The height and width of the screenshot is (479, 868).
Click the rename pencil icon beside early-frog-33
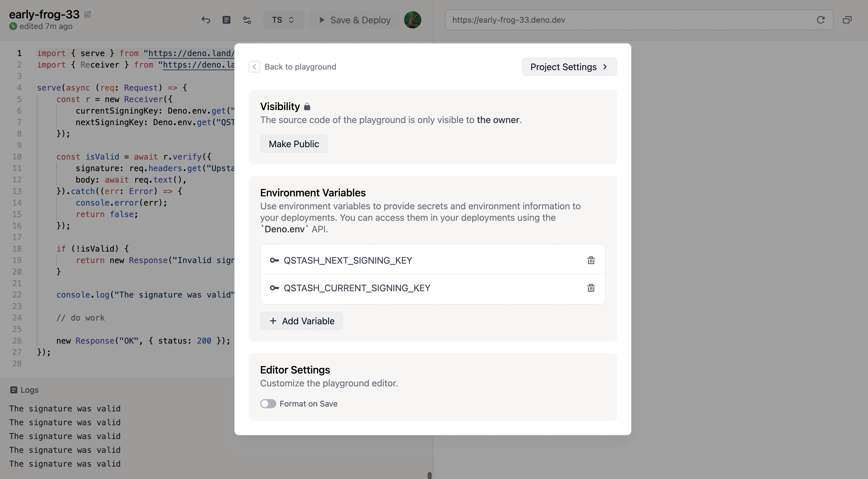pyautogui.click(x=87, y=14)
